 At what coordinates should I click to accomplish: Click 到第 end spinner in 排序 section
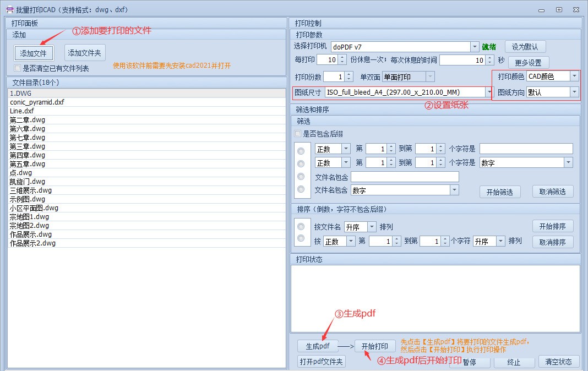coord(434,241)
